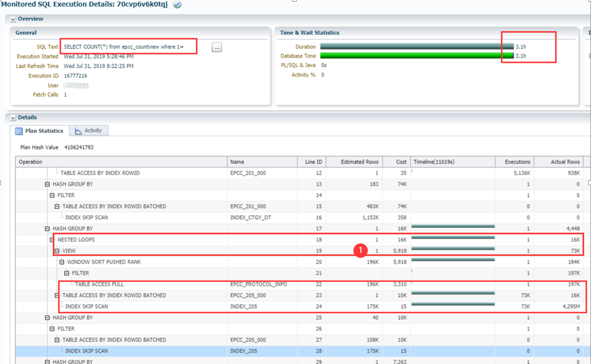Viewport: 591px width, 364px height.
Task: Collapse HASH GROUP BY on line 13
Action: click(48, 184)
